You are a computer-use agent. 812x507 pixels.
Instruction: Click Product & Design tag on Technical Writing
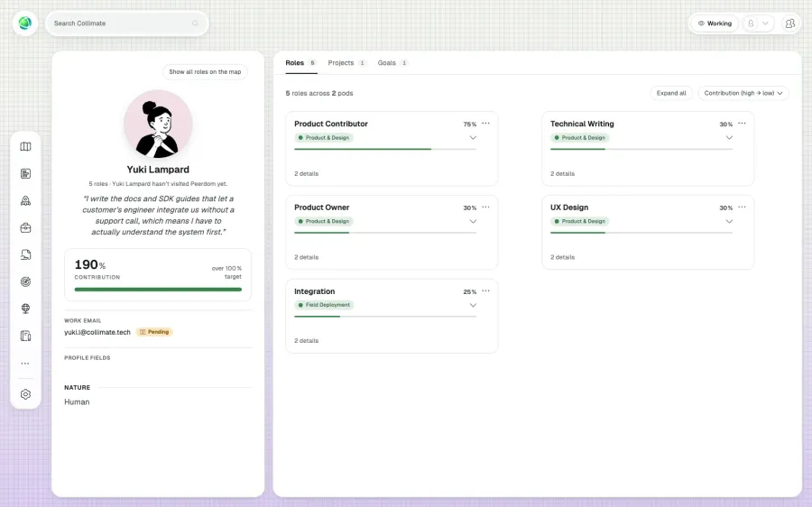pyautogui.click(x=579, y=138)
